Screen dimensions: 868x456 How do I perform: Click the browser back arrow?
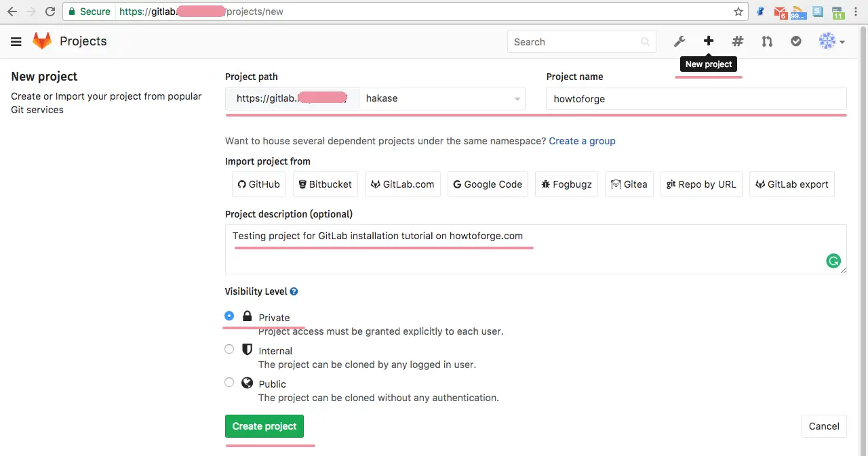point(12,12)
